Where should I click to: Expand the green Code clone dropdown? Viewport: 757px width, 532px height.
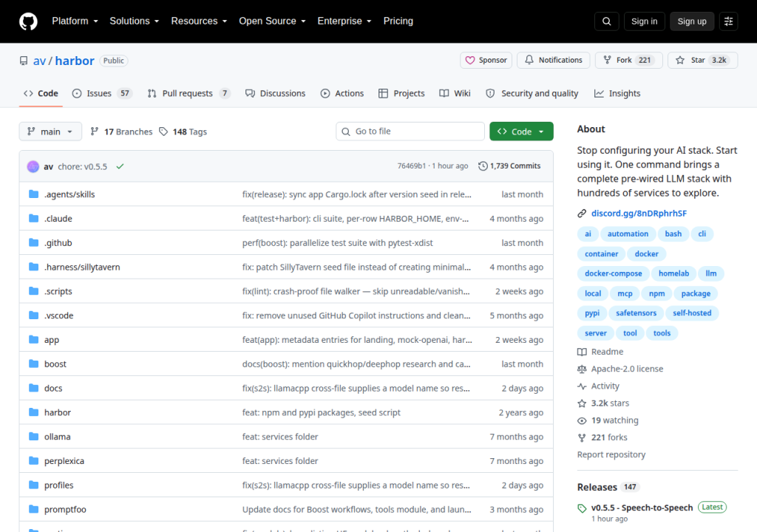[521, 132]
